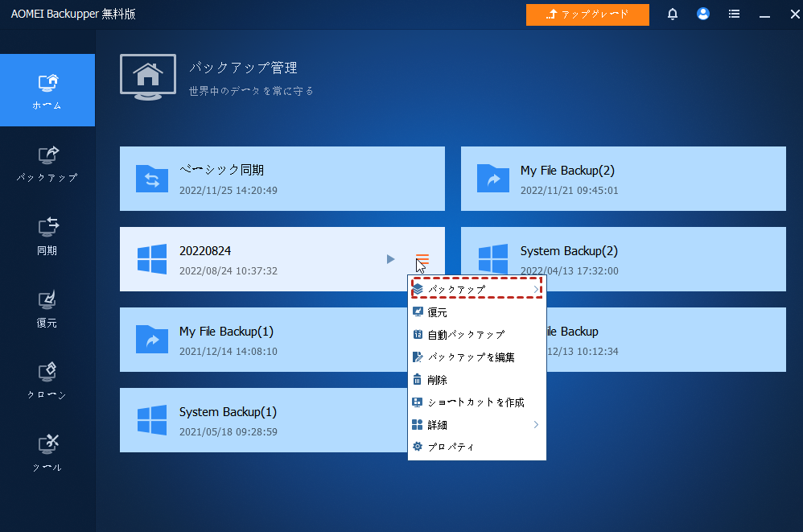This screenshot has width=803, height=532.
Task: Open the main menu list icon
Action: 734,14
